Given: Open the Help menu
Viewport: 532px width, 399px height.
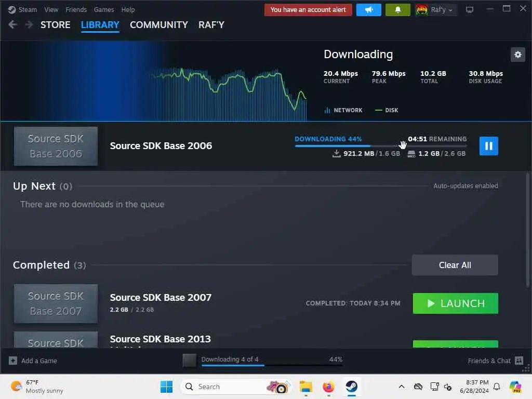Looking at the screenshot, I should (x=128, y=9).
